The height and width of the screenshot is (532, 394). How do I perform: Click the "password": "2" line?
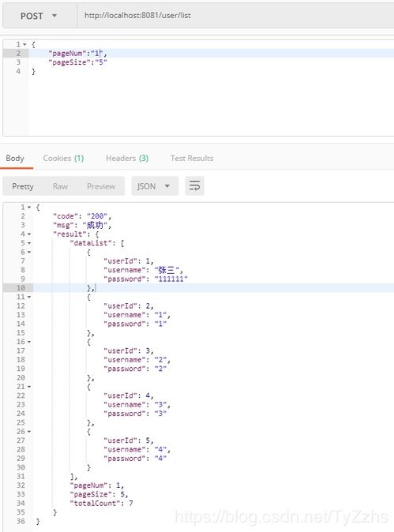(x=135, y=369)
